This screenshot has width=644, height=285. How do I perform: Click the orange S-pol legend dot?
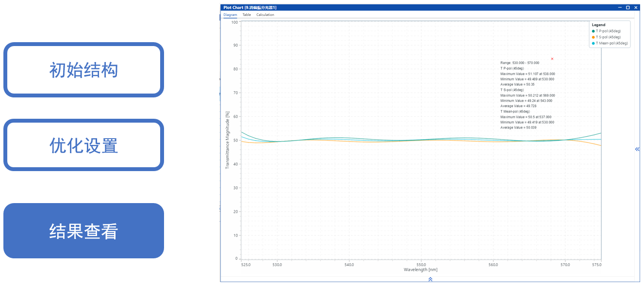(593, 37)
